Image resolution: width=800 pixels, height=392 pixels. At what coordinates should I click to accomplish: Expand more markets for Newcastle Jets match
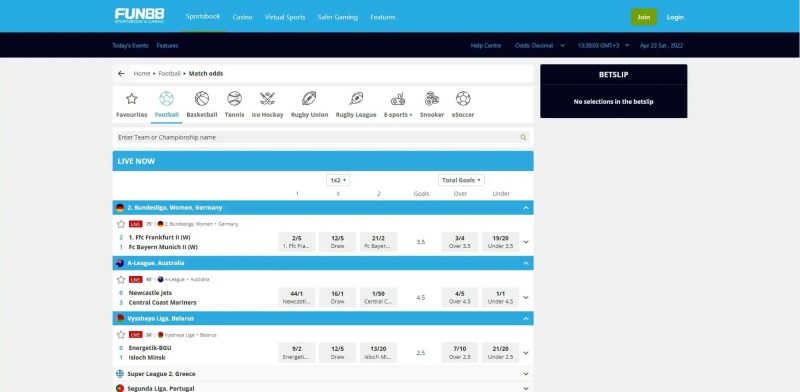[526, 298]
